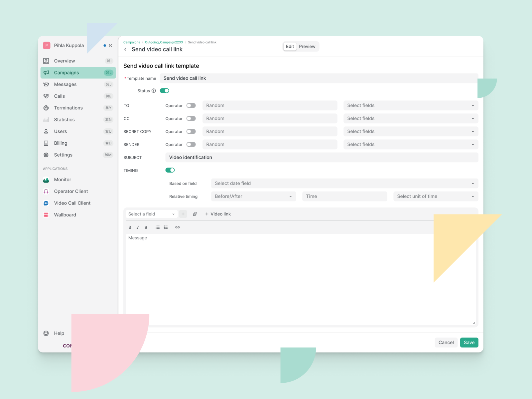
Task: Disable the TIMING toggle
Action: pos(170,170)
